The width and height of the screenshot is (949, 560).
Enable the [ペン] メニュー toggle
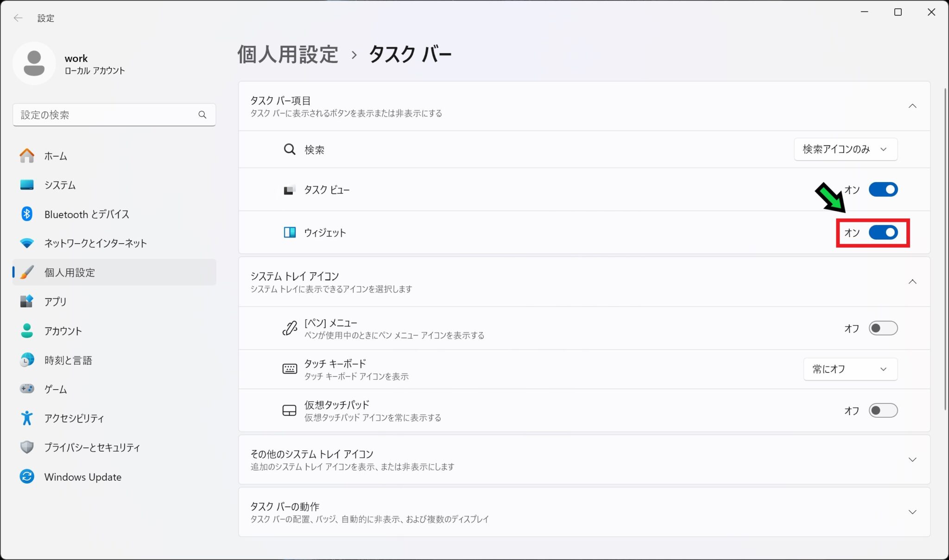pyautogui.click(x=883, y=328)
